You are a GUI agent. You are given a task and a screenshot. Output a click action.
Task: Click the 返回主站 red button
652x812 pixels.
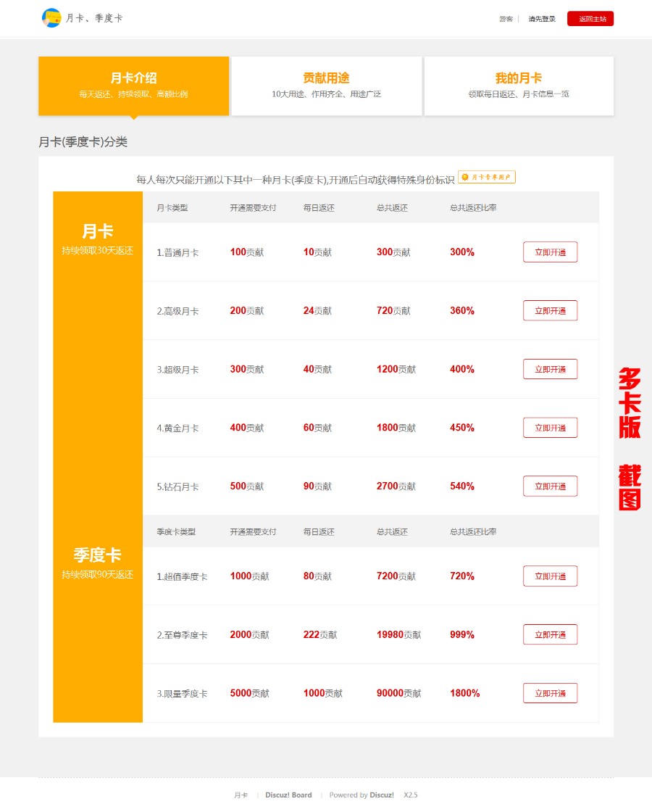pos(590,18)
